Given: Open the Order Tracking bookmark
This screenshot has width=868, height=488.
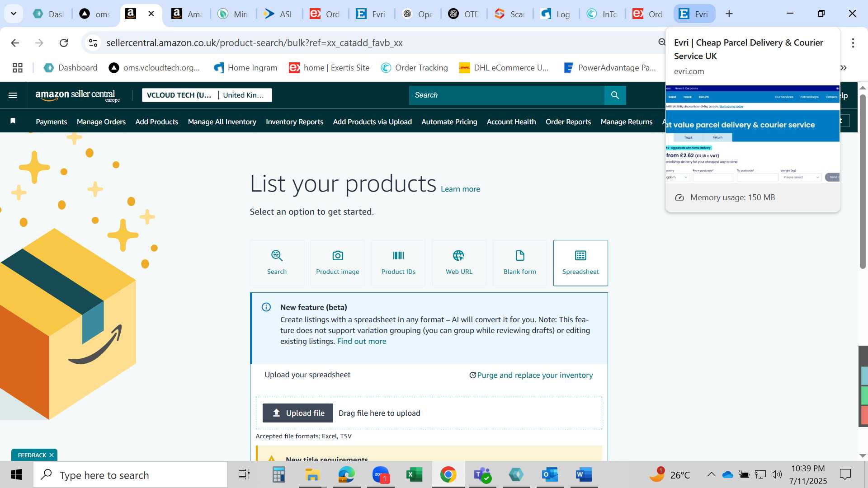Looking at the screenshot, I should tap(414, 68).
